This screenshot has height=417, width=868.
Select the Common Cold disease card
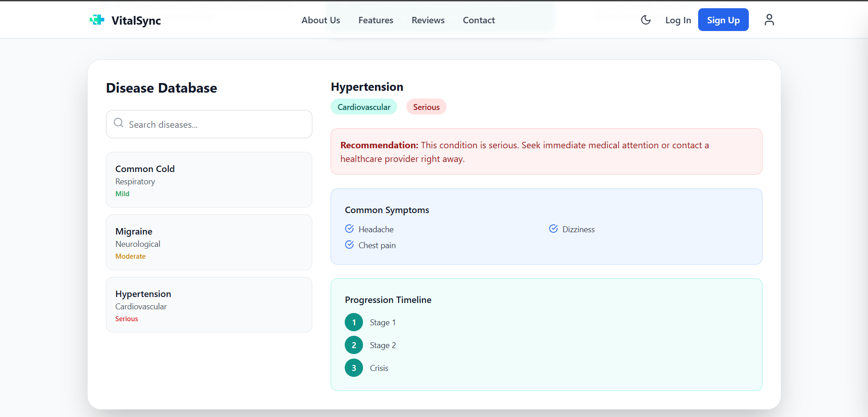209,180
